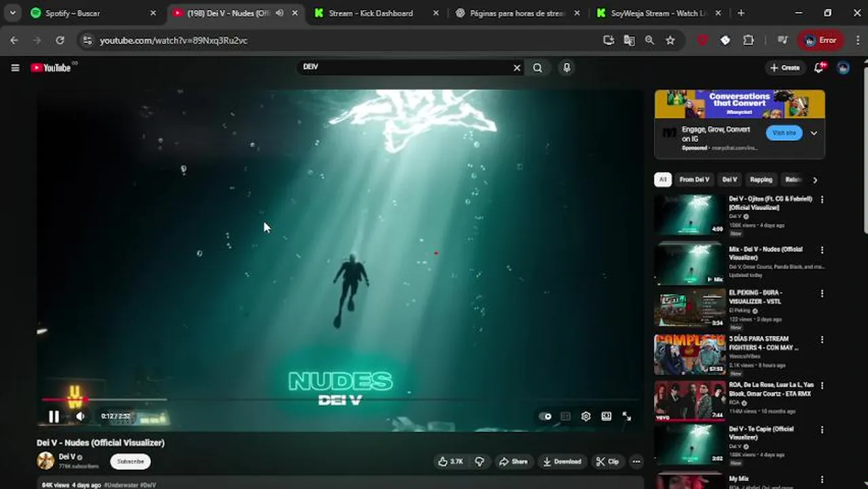Open a new browser tab
Image resolution: width=868 pixels, height=489 pixels.
[x=741, y=13]
